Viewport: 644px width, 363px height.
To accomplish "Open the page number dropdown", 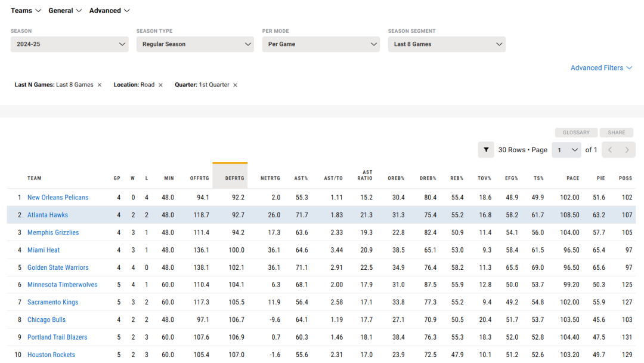I will pos(567,150).
